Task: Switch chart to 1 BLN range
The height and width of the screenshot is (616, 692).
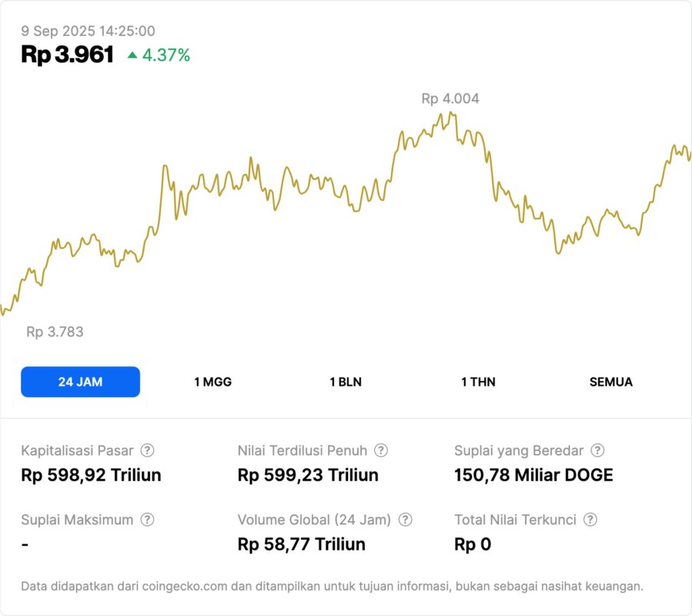Action: coord(346,382)
